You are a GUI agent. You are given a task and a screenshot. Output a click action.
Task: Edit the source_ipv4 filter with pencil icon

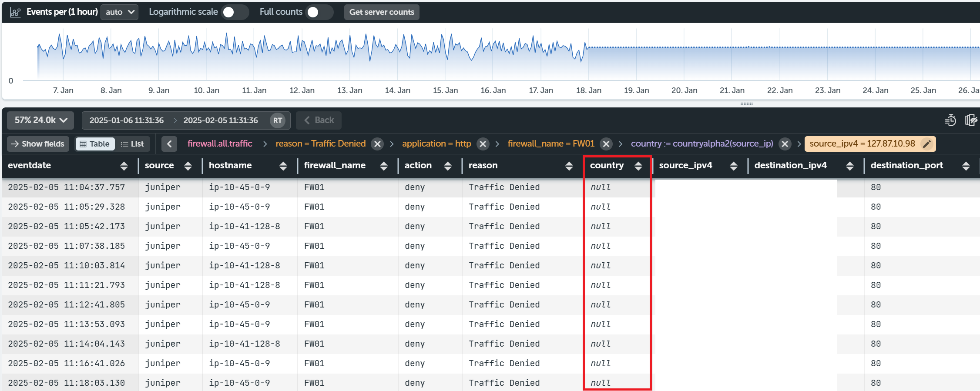(926, 144)
